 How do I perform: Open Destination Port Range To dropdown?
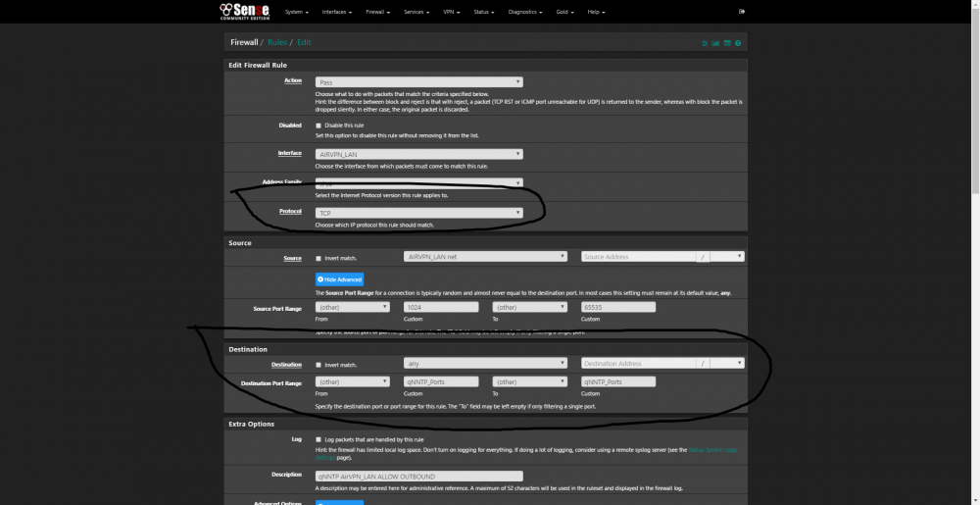529,381
